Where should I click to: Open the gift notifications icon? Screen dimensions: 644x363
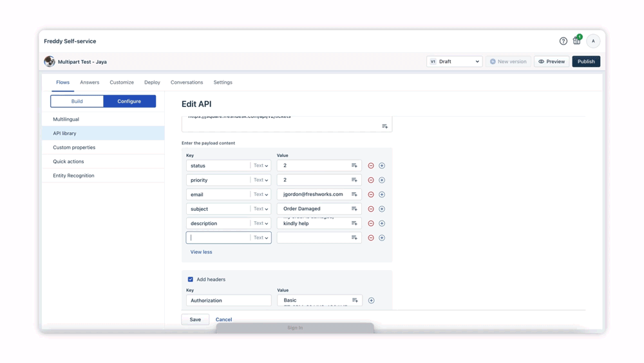[577, 40]
